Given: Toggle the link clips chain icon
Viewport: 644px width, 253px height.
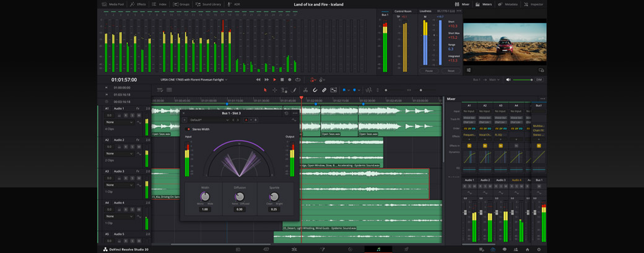Looking at the screenshot, I should coord(324,90).
